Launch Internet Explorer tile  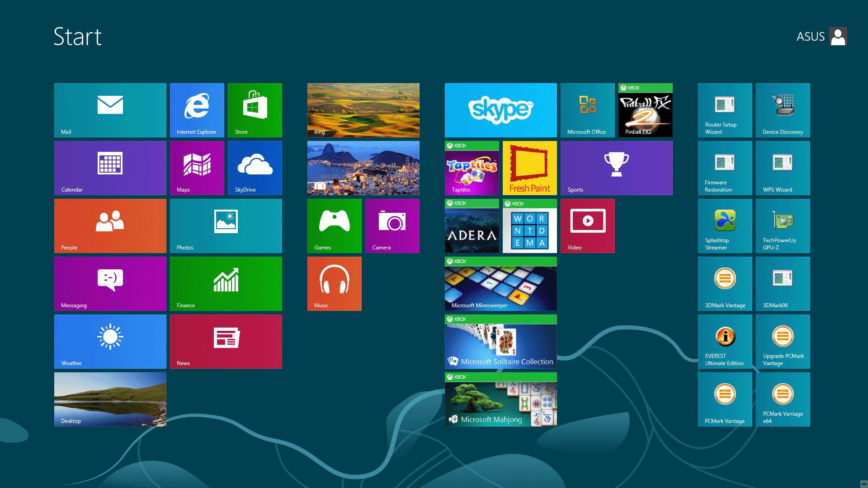pos(197,110)
